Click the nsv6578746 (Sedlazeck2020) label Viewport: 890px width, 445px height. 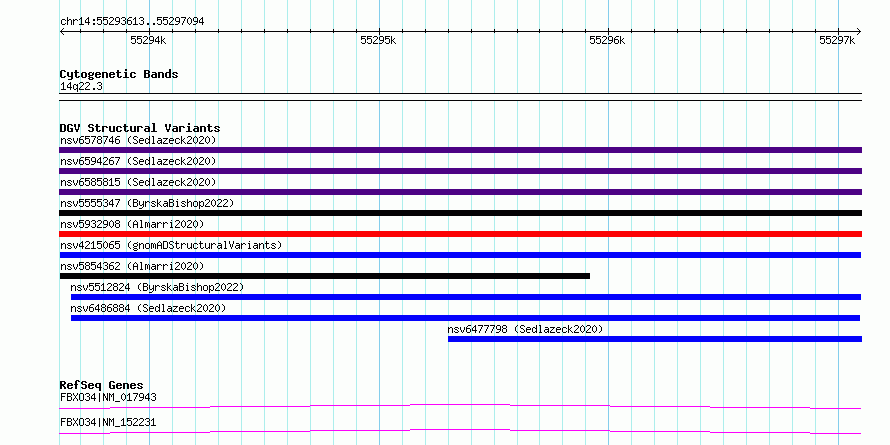tap(138, 140)
